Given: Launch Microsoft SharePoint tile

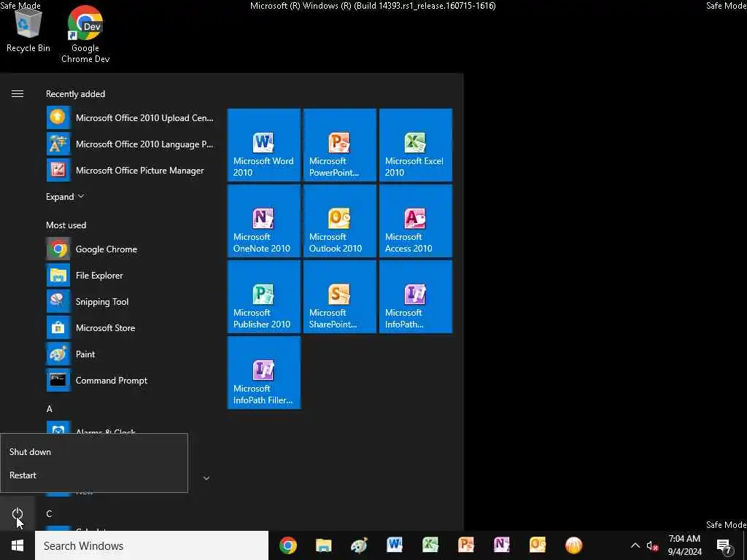Looking at the screenshot, I should 339,296.
